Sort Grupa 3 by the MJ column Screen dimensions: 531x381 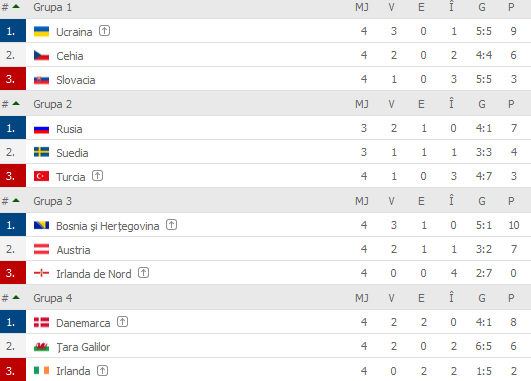coord(362,201)
